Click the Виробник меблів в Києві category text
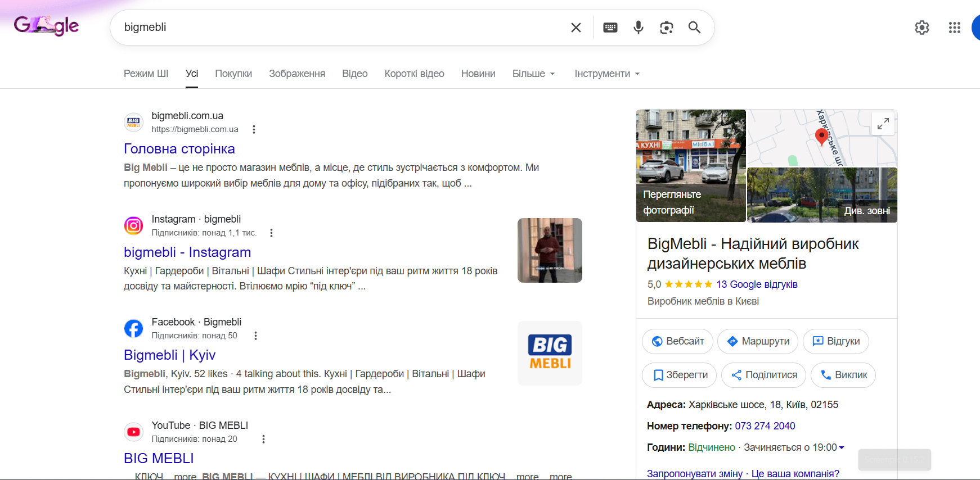This screenshot has width=980, height=480. 703,301
